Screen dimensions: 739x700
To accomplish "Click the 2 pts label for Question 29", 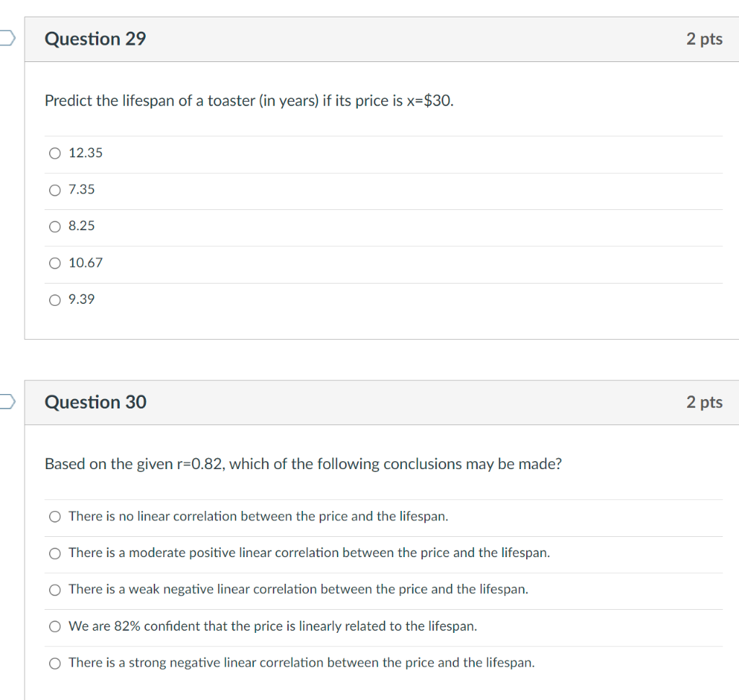I will (x=704, y=39).
